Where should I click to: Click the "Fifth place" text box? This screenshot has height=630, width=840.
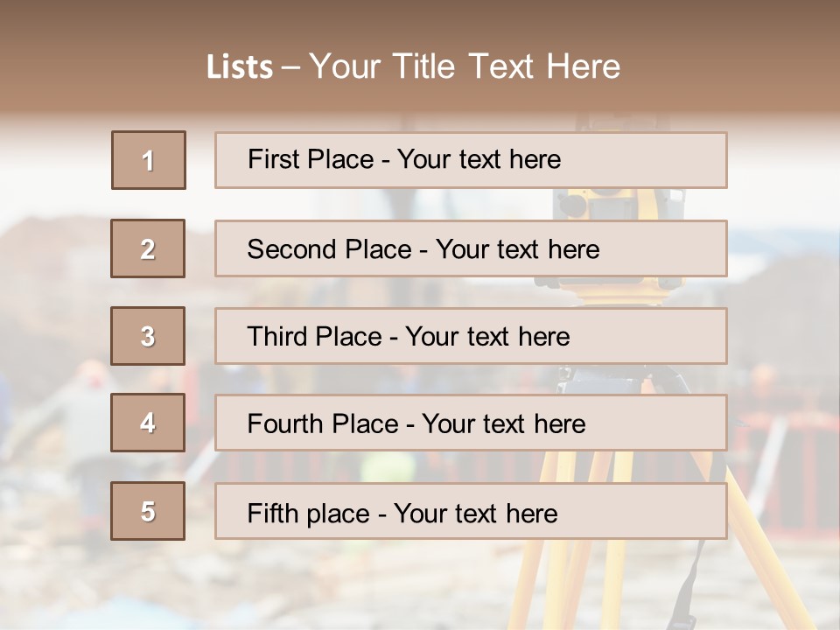coord(471,512)
